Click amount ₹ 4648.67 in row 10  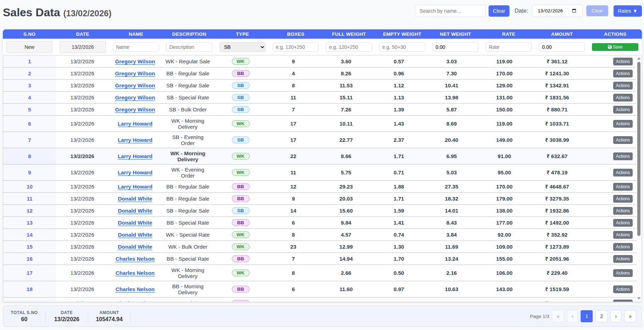click(x=557, y=187)
